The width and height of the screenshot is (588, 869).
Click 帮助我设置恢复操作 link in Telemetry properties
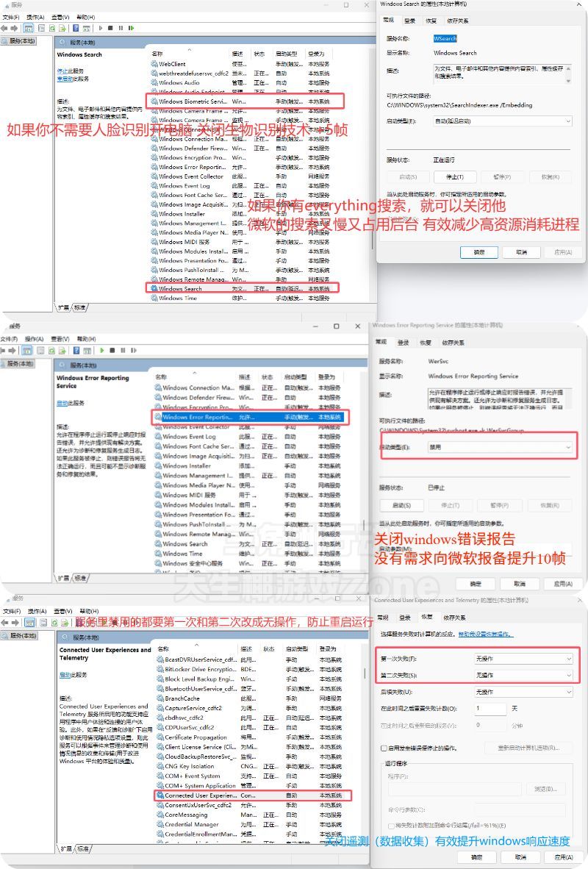(x=486, y=634)
